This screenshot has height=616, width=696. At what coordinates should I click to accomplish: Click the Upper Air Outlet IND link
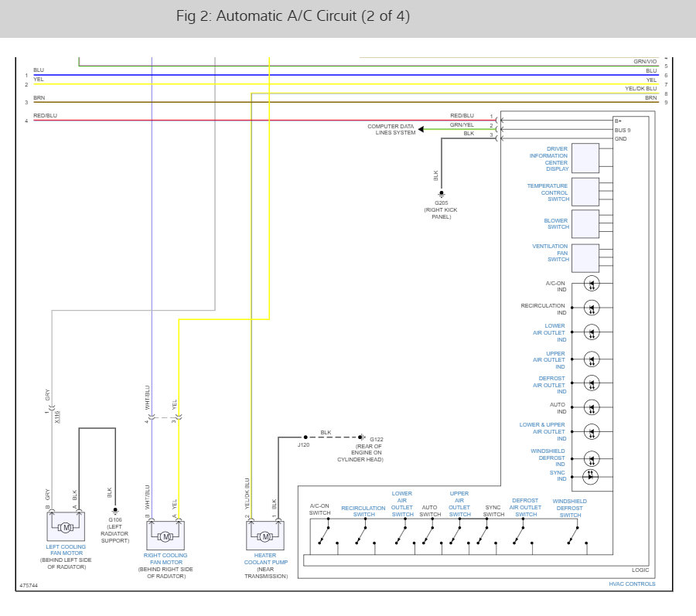point(549,360)
